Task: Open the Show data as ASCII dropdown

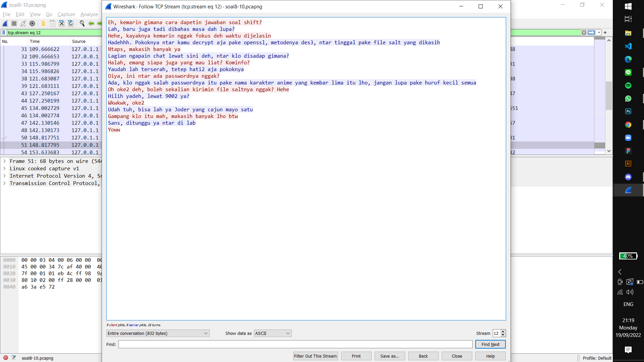Action: click(x=272, y=333)
